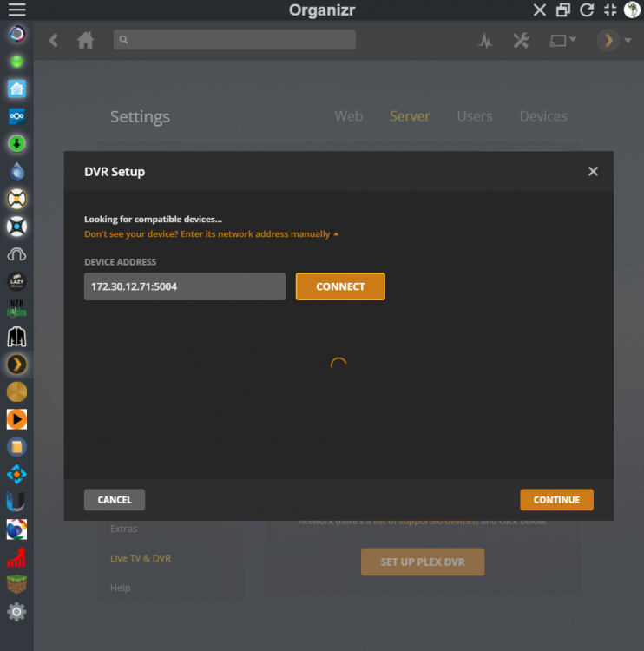Open the LazyLibrarian sidebar icon
The width and height of the screenshot is (644, 651).
(17, 281)
